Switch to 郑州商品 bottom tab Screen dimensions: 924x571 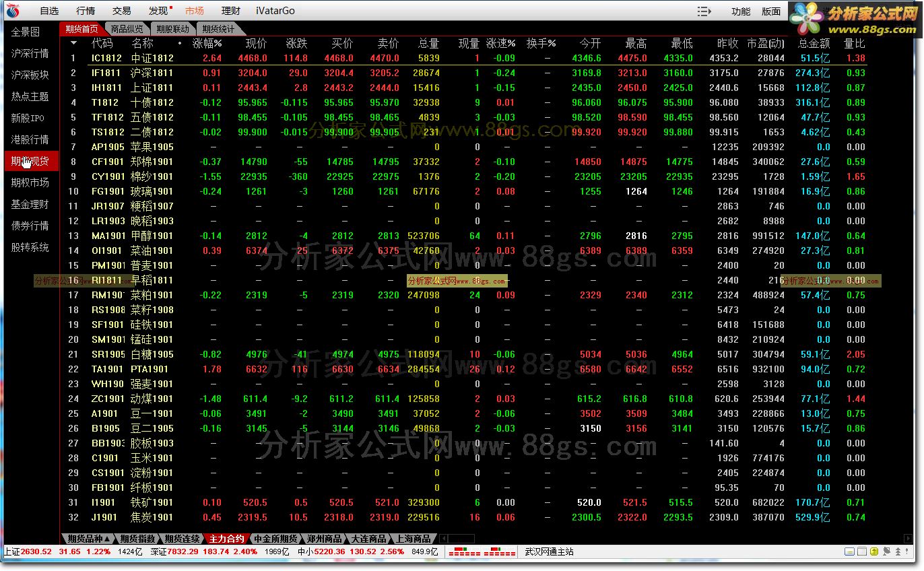(x=324, y=539)
